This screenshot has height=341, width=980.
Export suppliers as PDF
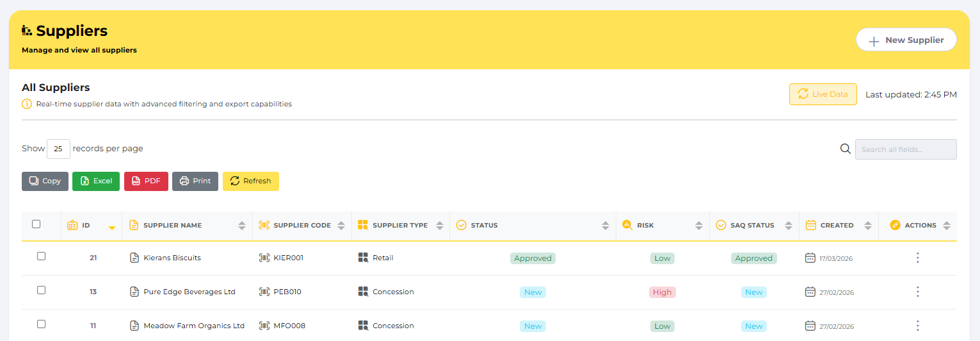[146, 181]
